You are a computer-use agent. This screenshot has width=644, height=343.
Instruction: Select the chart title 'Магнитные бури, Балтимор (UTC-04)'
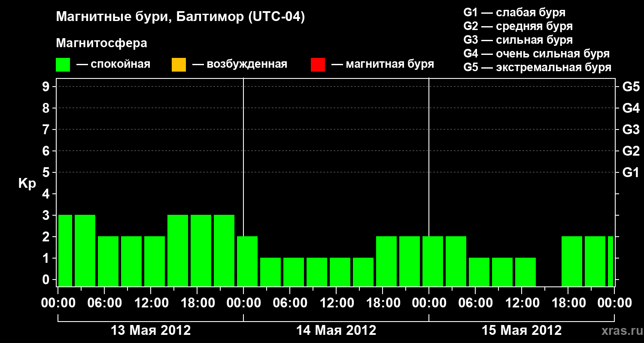pos(180,17)
